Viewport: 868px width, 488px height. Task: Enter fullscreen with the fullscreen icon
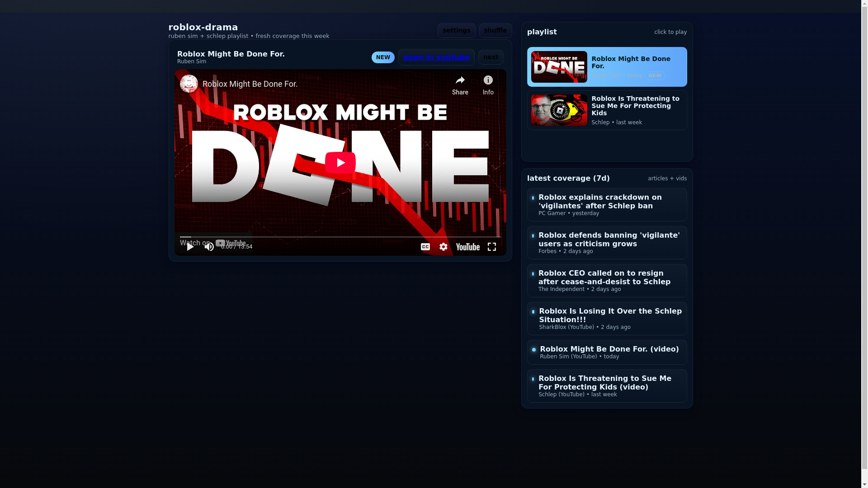coord(491,247)
